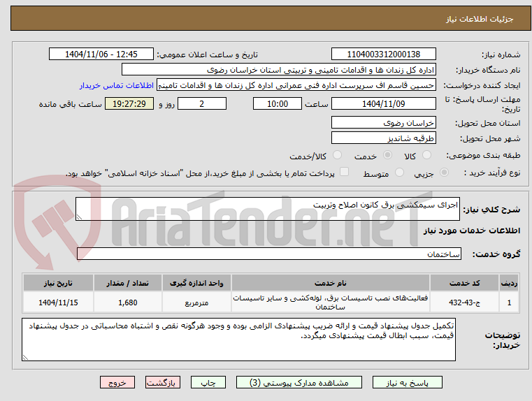
Task: Click the پاسخ به نیاز button
Action: (x=407, y=382)
